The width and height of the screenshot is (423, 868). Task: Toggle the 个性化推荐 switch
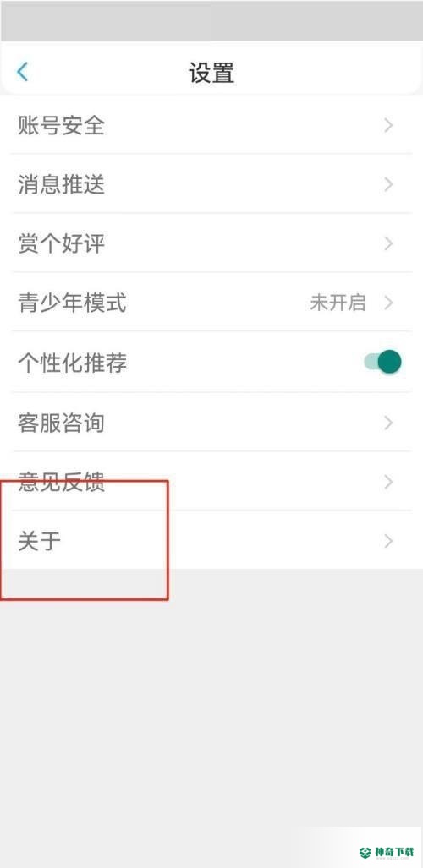tap(382, 362)
